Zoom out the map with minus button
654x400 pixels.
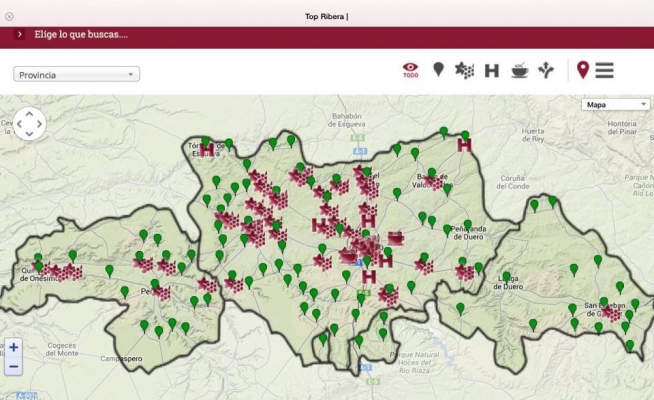14,366
